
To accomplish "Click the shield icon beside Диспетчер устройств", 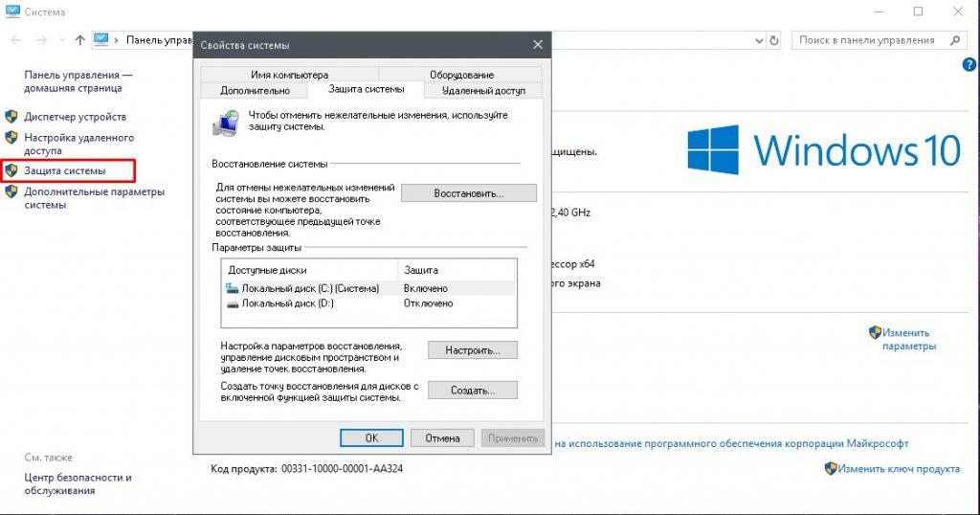I will pos(11,116).
